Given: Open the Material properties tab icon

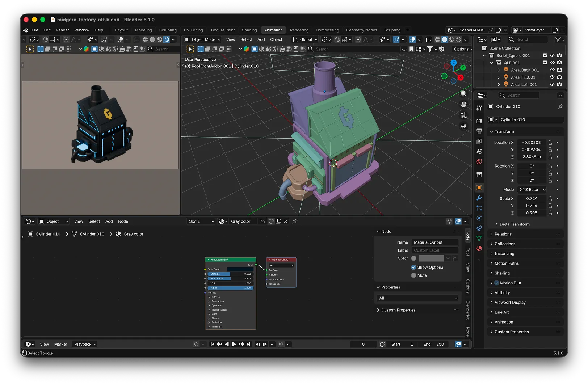Looking at the screenshot, I should (479, 249).
